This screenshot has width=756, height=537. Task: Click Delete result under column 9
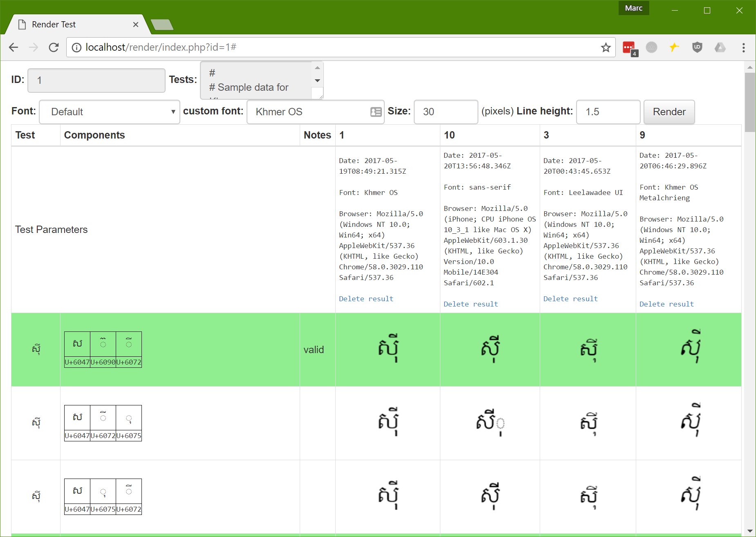[666, 304]
